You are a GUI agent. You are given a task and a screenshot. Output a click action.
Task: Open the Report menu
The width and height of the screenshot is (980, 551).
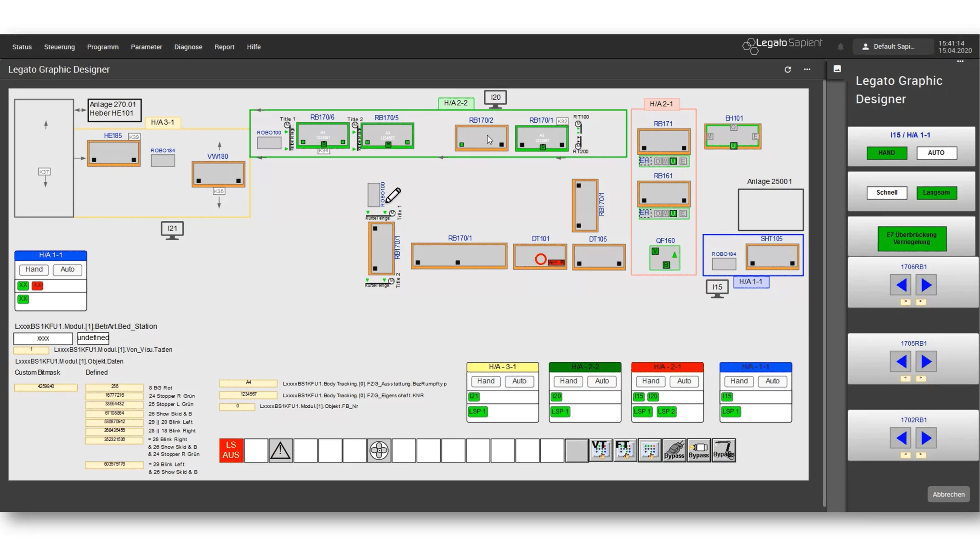pos(224,47)
